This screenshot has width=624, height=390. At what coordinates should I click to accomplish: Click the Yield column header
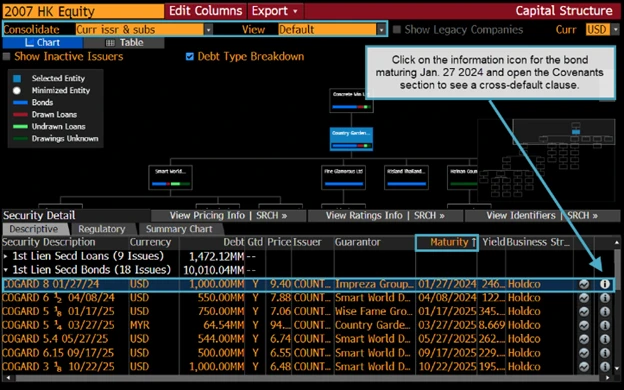(493, 242)
